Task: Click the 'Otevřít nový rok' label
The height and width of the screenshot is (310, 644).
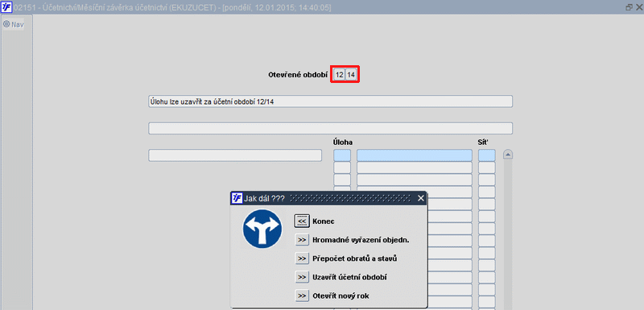Action: pos(341,296)
